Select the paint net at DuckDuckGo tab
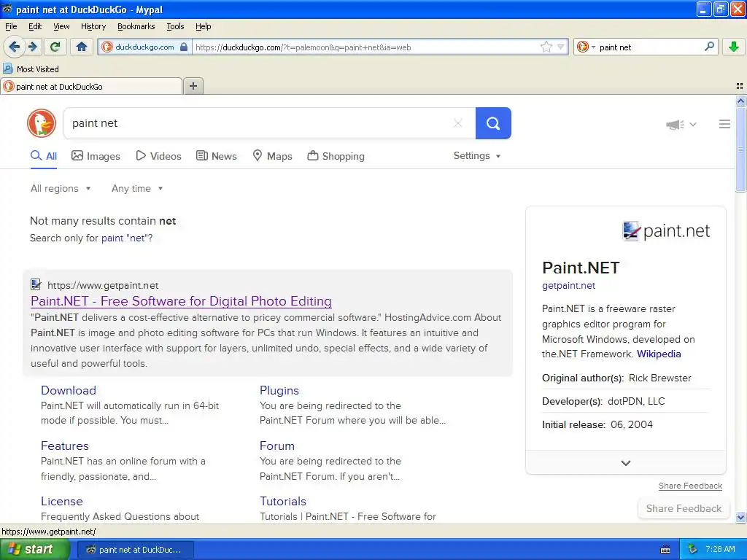747x560 pixels. [x=91, y=86]
